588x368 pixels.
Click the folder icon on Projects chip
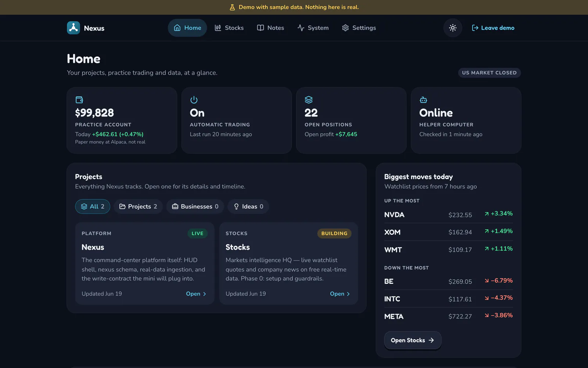point(122,206)
